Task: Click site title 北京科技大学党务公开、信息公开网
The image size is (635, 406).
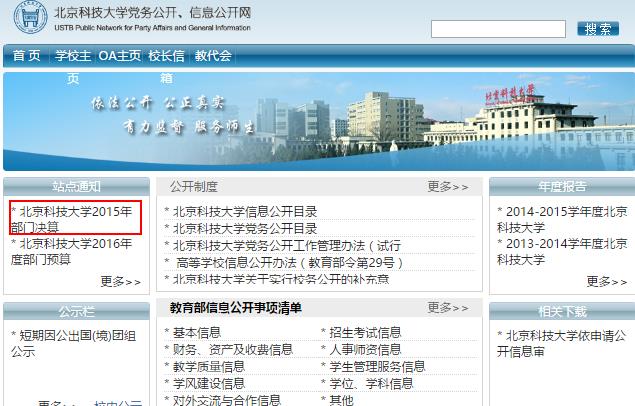Action: 153,13
